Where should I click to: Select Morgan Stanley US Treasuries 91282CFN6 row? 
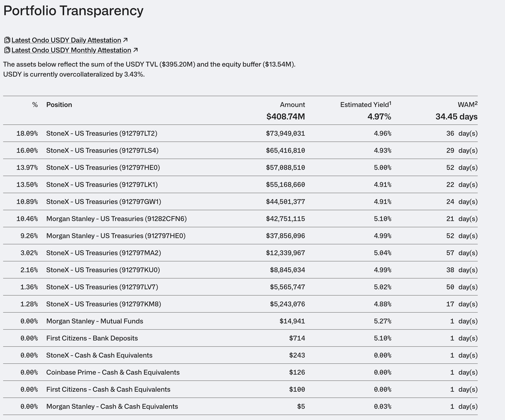(116, 219)
